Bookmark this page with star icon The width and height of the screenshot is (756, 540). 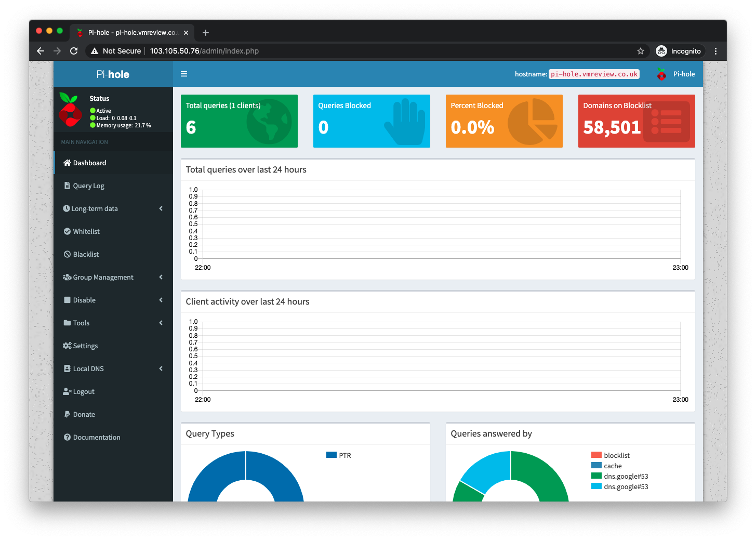coord(640,51)
